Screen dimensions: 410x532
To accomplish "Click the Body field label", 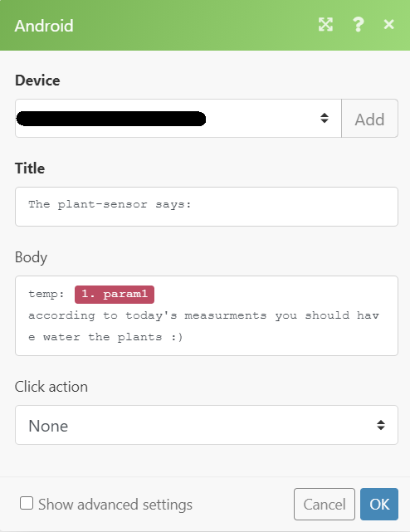I will point(31,257).
